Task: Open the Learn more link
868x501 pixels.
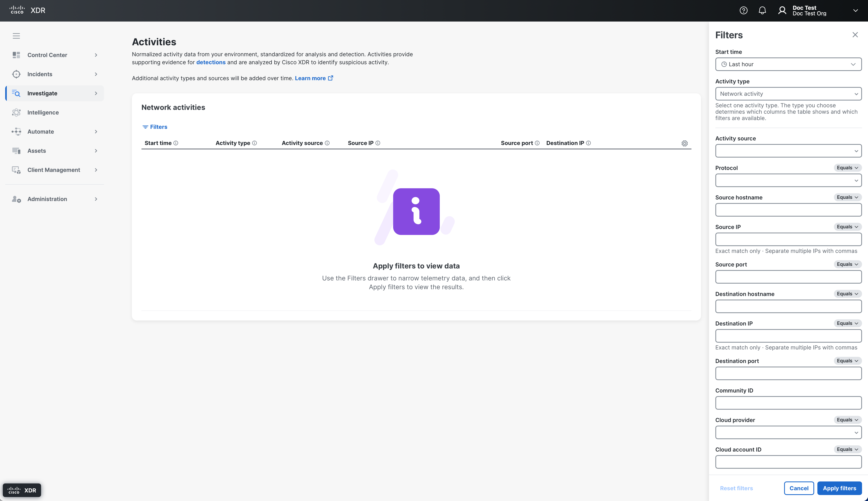Action: tap(314, 78)
